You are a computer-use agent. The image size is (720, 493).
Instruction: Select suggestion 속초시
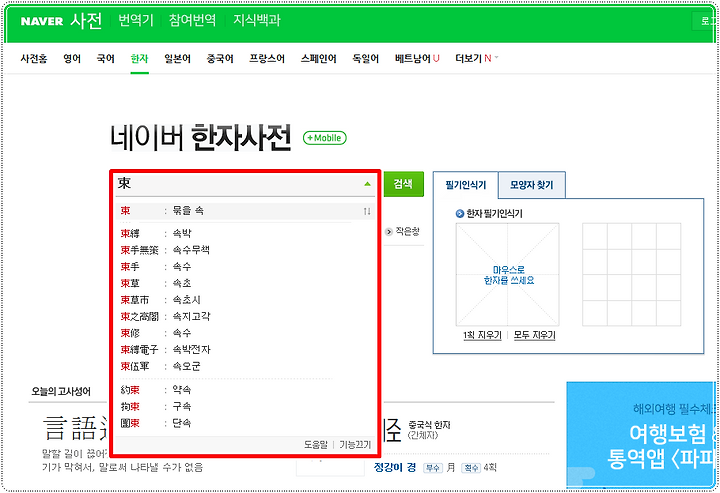pyautogui.click(x=245, y=300)
